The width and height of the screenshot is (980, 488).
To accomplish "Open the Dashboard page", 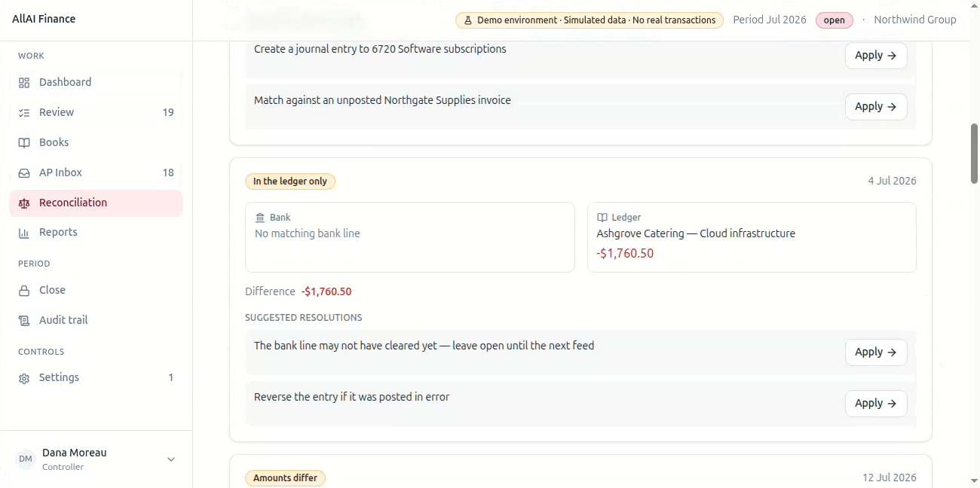I will [x=96, y=83].
